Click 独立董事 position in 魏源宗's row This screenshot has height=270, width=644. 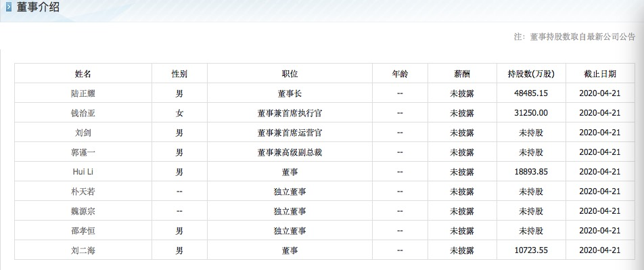290,211
